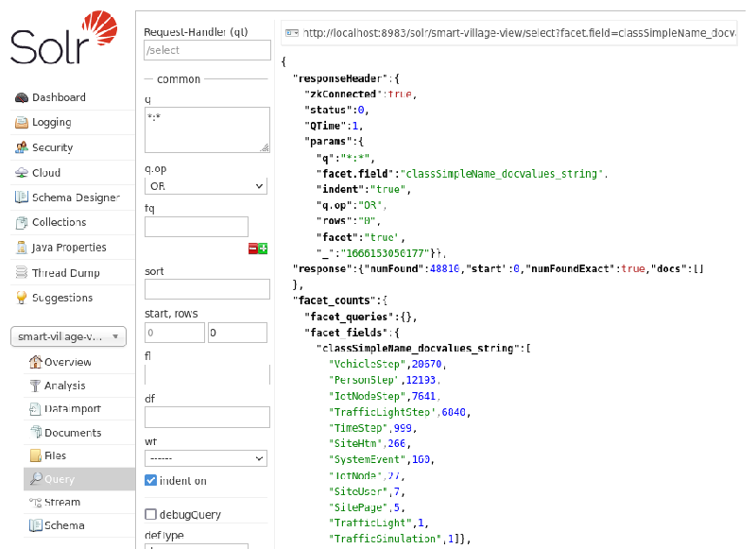Click the Suggestions lightbulb icon
This screenshot has width=756, height=549.
pos(22,298)
